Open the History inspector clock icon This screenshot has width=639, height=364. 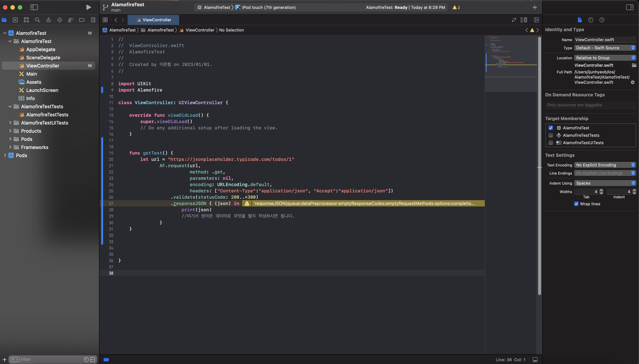click(591, 20)
